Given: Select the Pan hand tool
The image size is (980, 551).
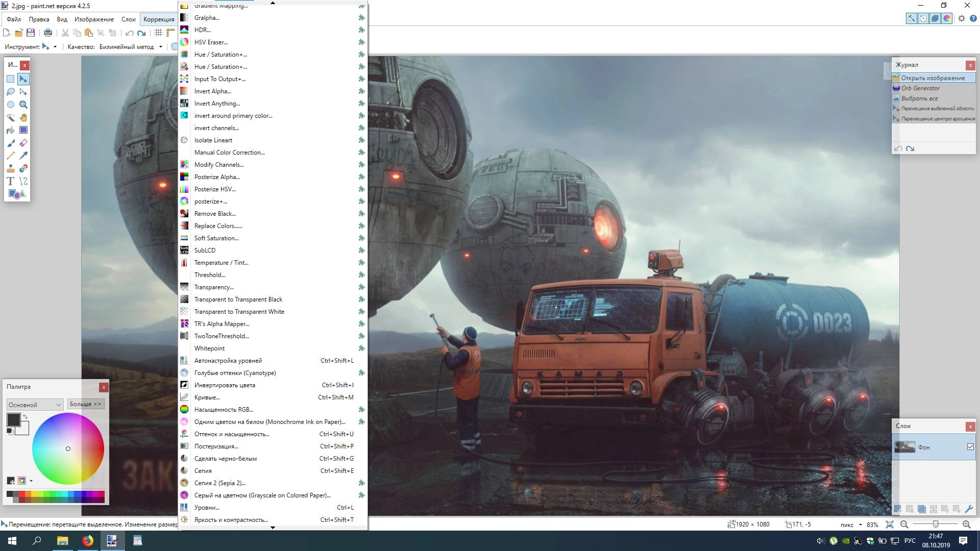Looking at the screenshot, I should coord(23,117).
